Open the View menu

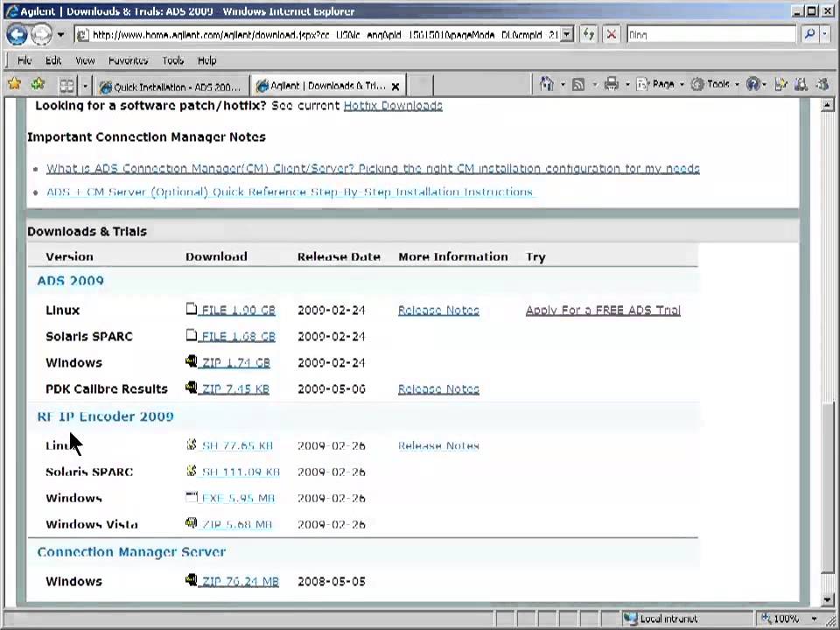pos(85,60)
